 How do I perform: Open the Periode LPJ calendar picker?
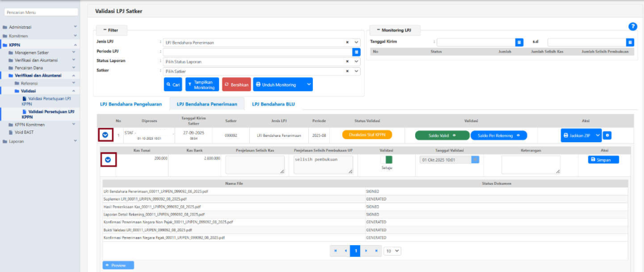coord(357,51)
